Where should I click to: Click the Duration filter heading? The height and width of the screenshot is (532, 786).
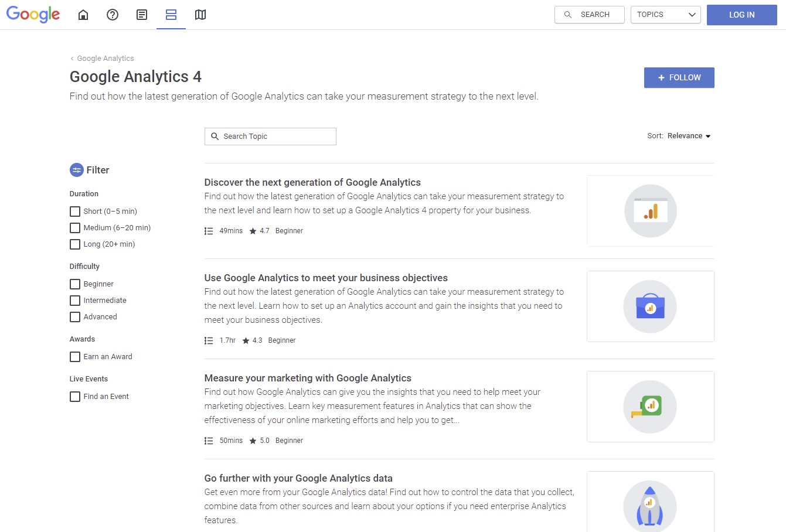pos(84,194)
